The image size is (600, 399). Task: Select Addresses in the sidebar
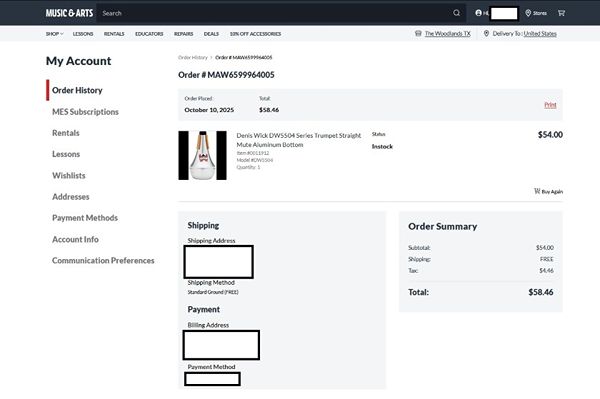[x=71, y=197]
